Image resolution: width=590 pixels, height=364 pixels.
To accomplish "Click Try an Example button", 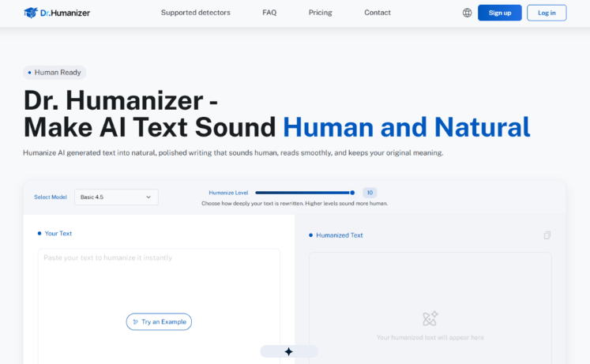I will tap(159, 321).
